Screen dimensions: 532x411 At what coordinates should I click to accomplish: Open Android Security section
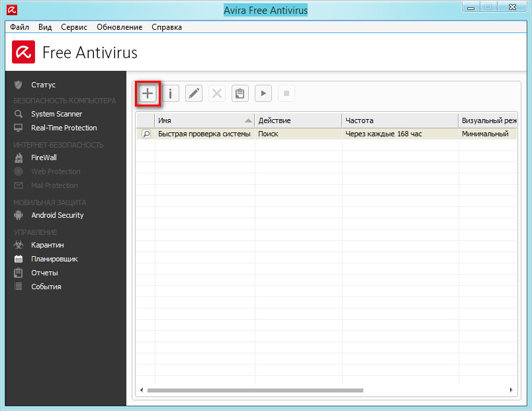57,215
